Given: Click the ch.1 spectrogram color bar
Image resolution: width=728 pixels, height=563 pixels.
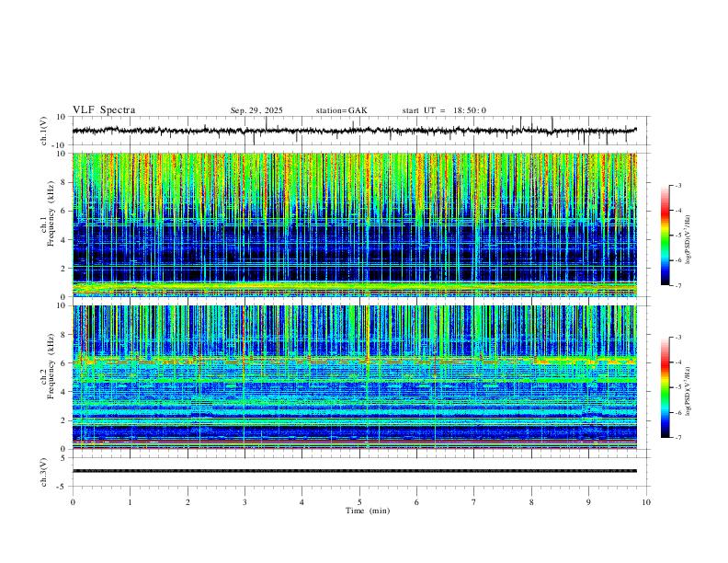Looking at the screenshot, I should (665, 236).
